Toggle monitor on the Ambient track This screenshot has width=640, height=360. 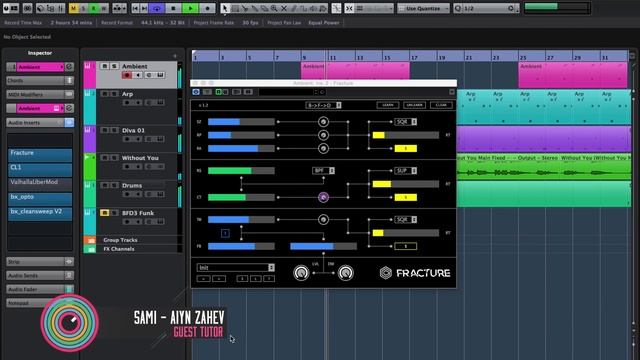point(138,75)
